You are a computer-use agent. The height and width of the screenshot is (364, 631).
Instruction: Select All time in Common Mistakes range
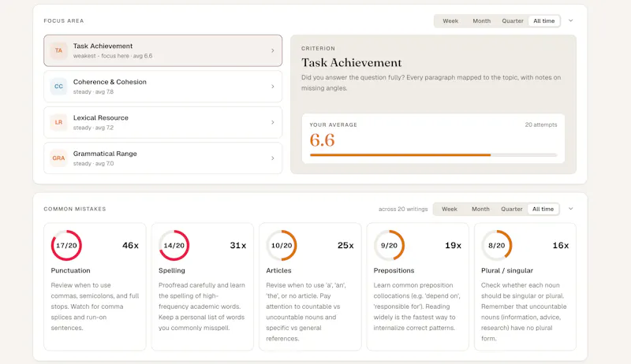point(543,209)
